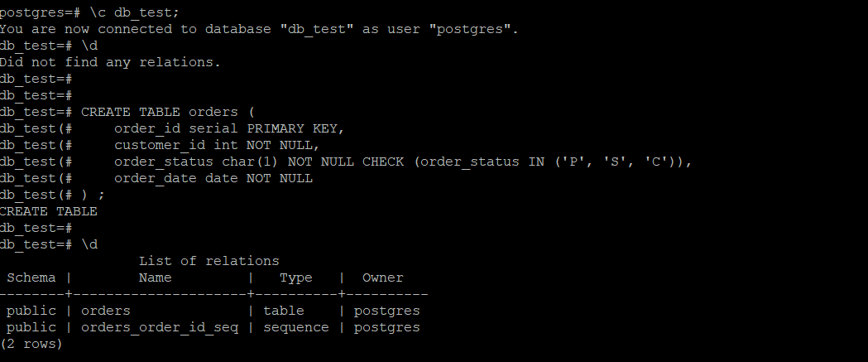Click the Owner column header
This screenshot has height=362, width=868.
(x=382, y=278)
